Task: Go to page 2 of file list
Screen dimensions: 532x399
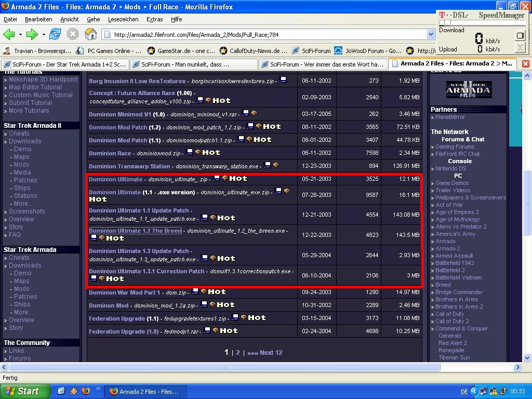Action: click(238, 353)
